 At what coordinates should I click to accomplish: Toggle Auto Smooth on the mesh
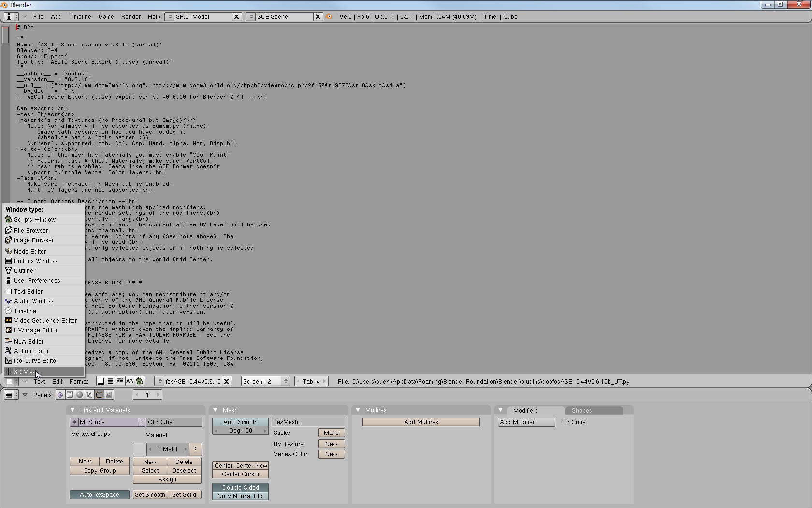(x=240, y=422)
